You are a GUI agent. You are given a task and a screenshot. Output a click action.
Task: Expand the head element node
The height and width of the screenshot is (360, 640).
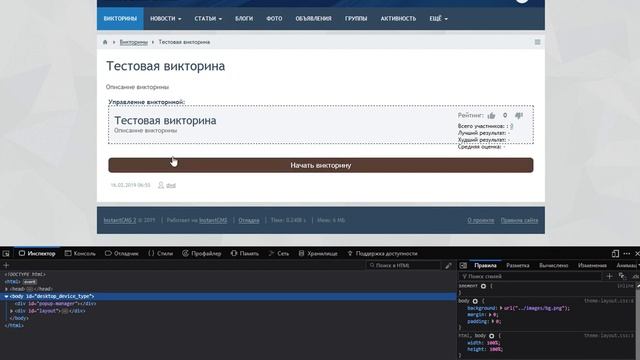coord(6,289)
